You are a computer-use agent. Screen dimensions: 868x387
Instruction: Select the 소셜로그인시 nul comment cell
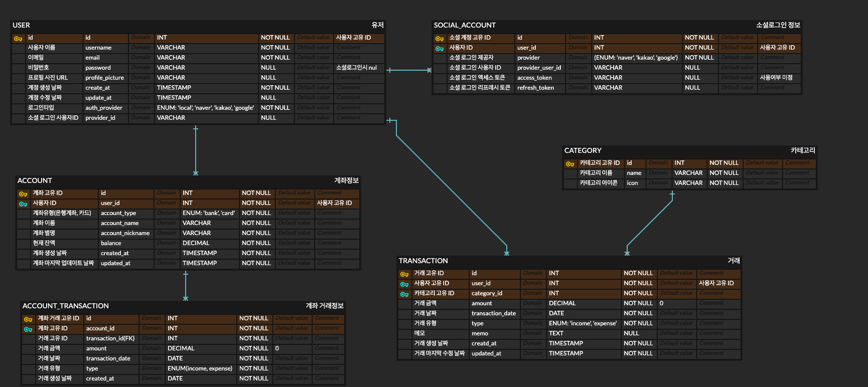(359, 68)
